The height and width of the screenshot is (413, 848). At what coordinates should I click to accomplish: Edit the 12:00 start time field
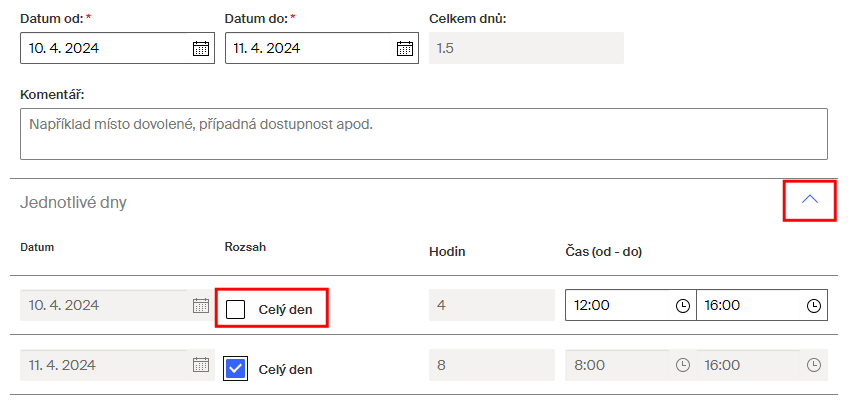pyautogui.click(x=618, y=305)
